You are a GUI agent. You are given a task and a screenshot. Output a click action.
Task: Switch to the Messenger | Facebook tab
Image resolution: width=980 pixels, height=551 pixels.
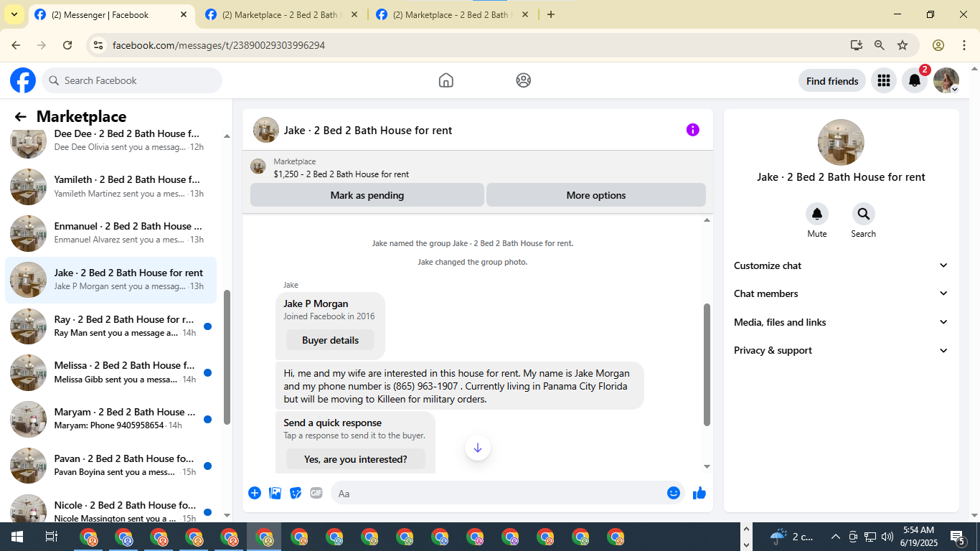111,15
